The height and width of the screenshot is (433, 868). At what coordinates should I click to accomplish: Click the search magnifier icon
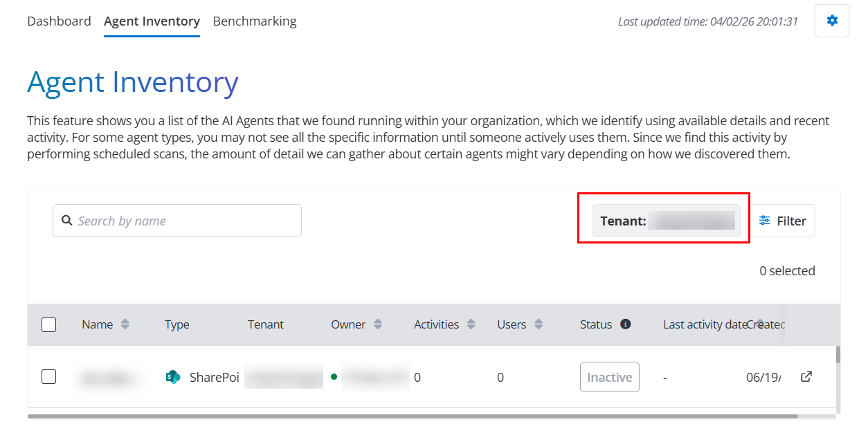point(67,221)
